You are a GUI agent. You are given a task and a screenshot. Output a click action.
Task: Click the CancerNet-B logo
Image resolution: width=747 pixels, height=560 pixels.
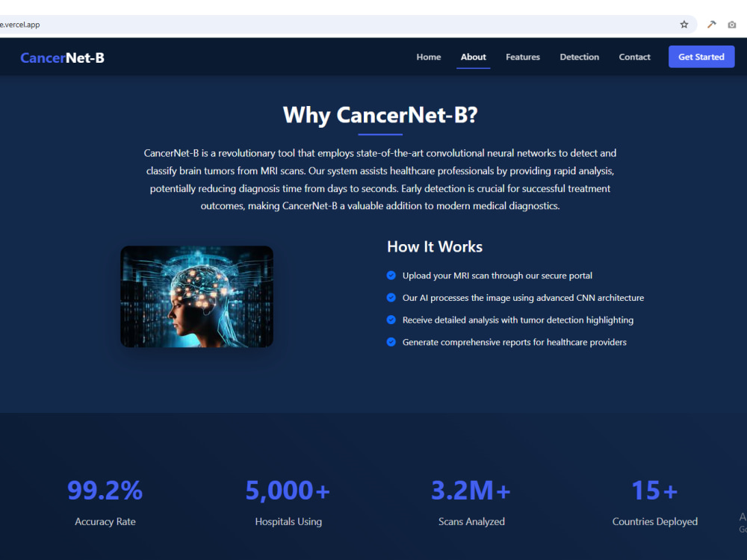(63, 57)
